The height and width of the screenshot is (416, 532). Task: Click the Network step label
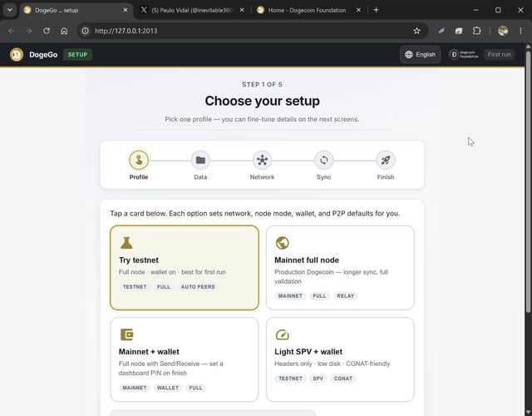point(263,177)
